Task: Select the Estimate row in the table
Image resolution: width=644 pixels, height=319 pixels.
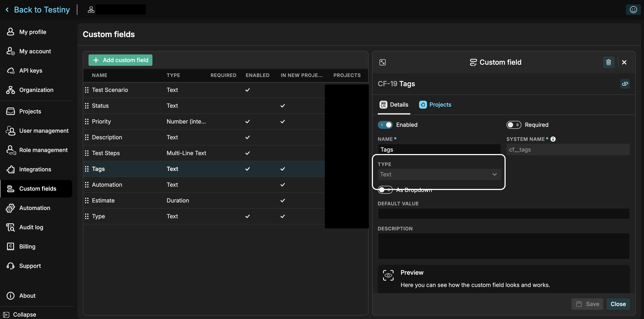Action: (x=103, y=200)
